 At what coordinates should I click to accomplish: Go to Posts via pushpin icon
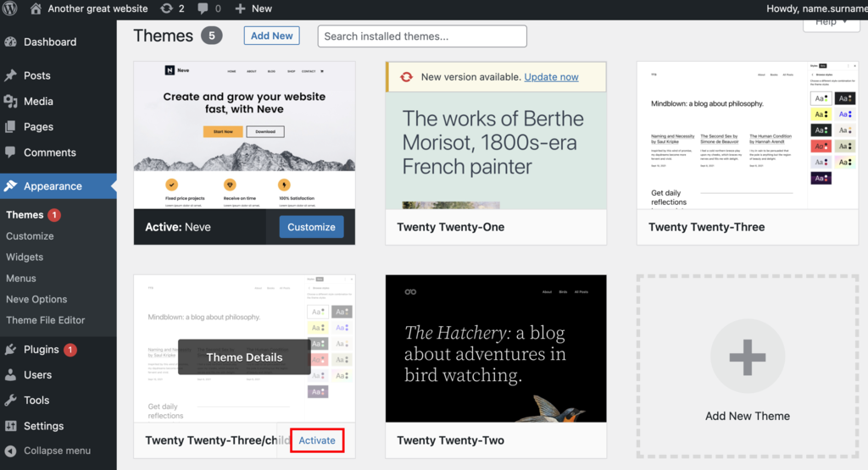click(x=10, y=75)
